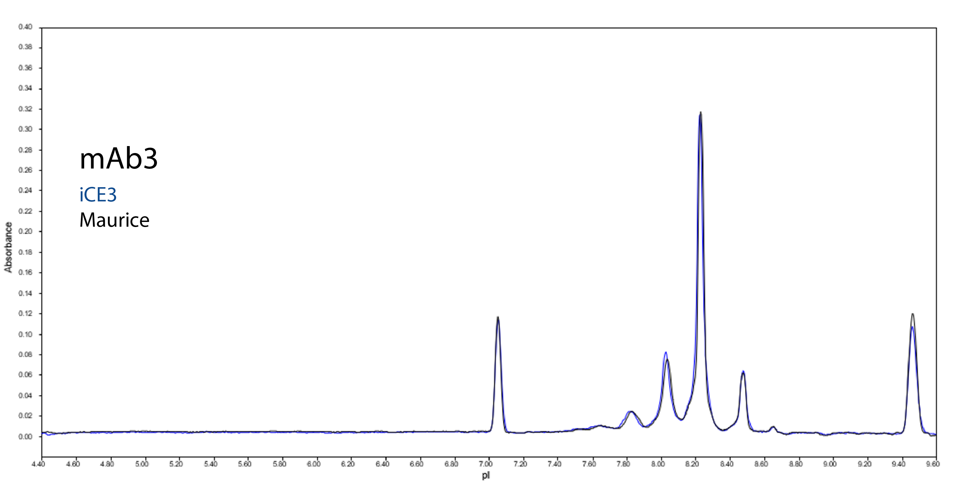980x485 pixels.
Task: Click the 0.12 y-axis tick label
Action: tap(26, 314)
